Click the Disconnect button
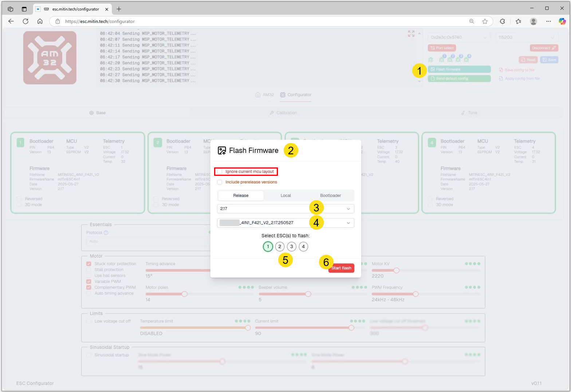571x392 pixels. tap(544, 48)
